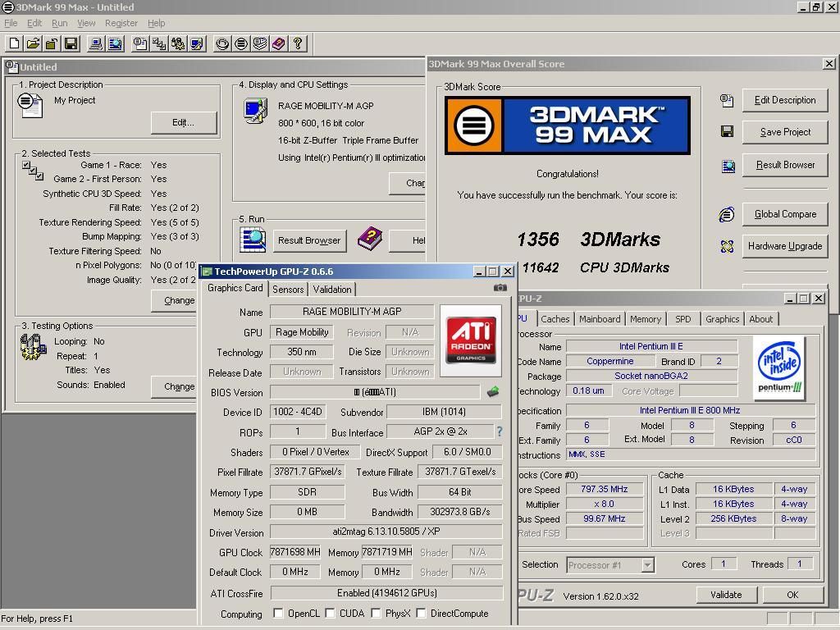Viewport: 840px width, 630px height.
Task: Click the icon beside Edit Description button
Action: tap(727, 101)
